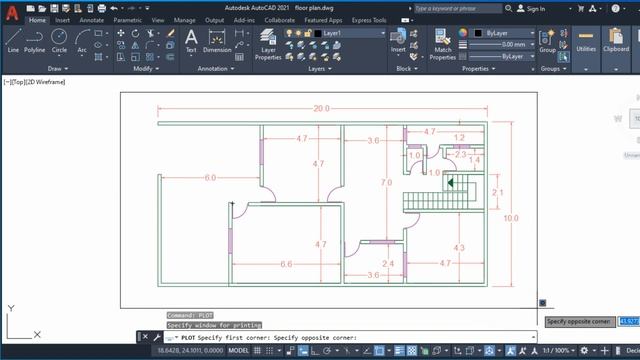Image resolution: width=640 pixels, height=360 pixels.
Task: Click the black object color swatch
Action: click(478, 33)
